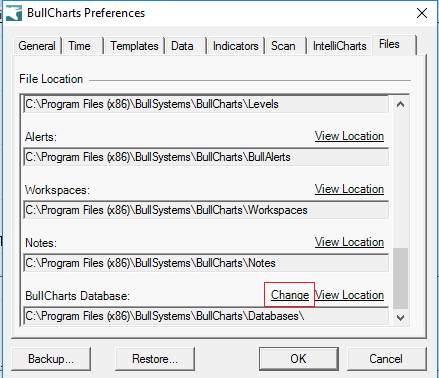Viewport: 439px width, 378px height.
Task: Click the Levels folder path field
Action: point(206,104)
